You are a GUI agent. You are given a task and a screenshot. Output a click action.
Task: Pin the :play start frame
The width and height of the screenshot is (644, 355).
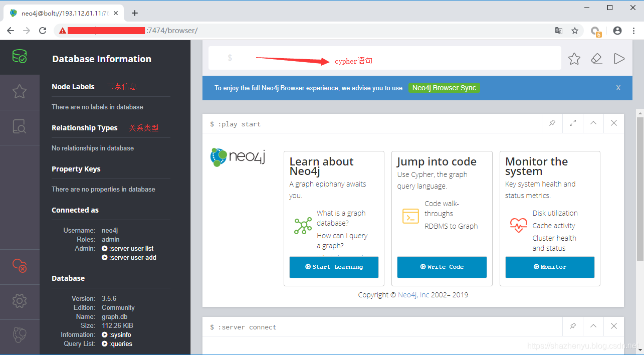pos(552,123)
